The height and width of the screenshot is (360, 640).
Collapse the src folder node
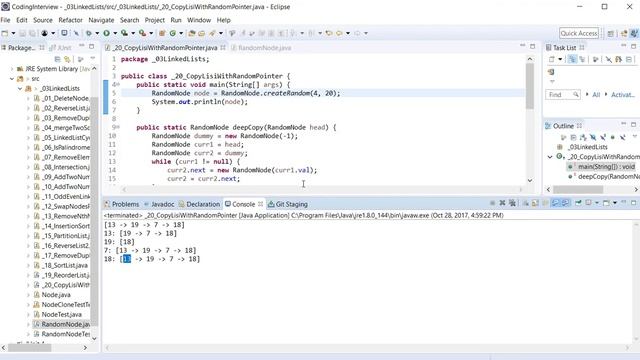pos(12,79)
